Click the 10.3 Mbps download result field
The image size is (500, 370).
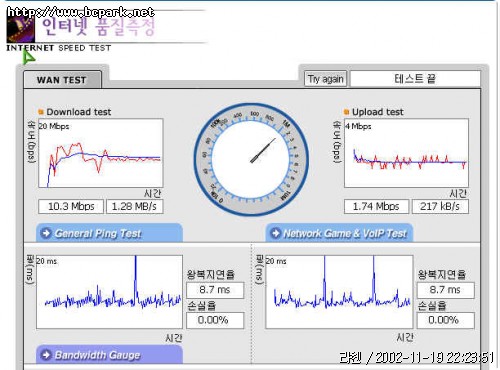(x=71, y=206)
